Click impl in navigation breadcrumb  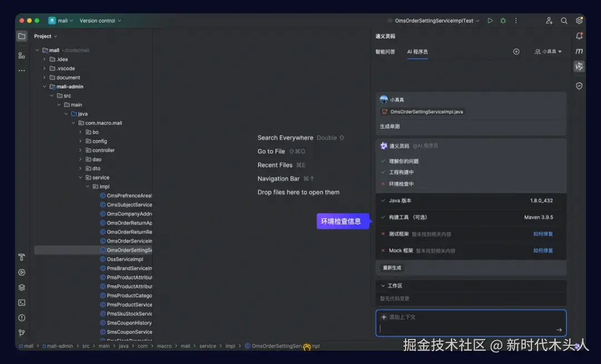[x=230, y=346]
